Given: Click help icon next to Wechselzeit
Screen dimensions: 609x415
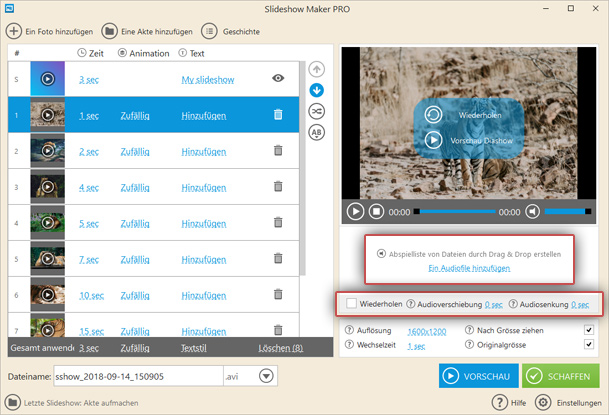Looking at the screenshot, I should [349, 344].
